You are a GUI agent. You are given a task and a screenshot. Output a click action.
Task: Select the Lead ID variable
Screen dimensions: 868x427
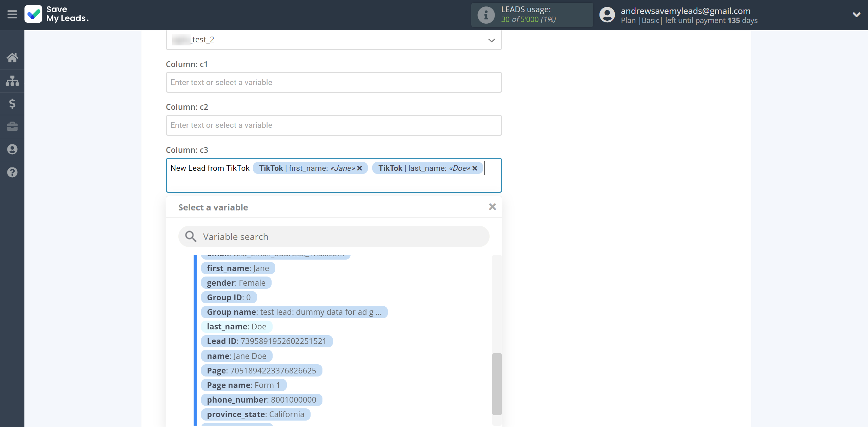[267, 341]
